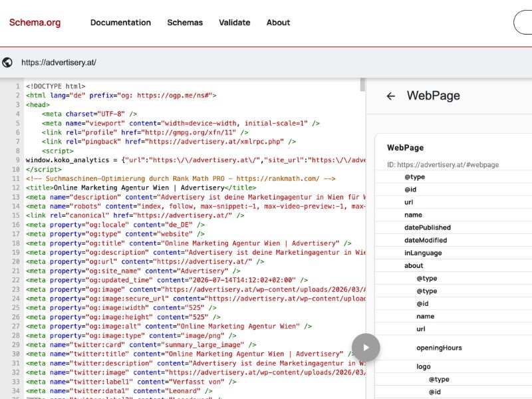Click line 1 with DOCTYPE html
This screenshot has width=532, height=399.
coord(56,86)
